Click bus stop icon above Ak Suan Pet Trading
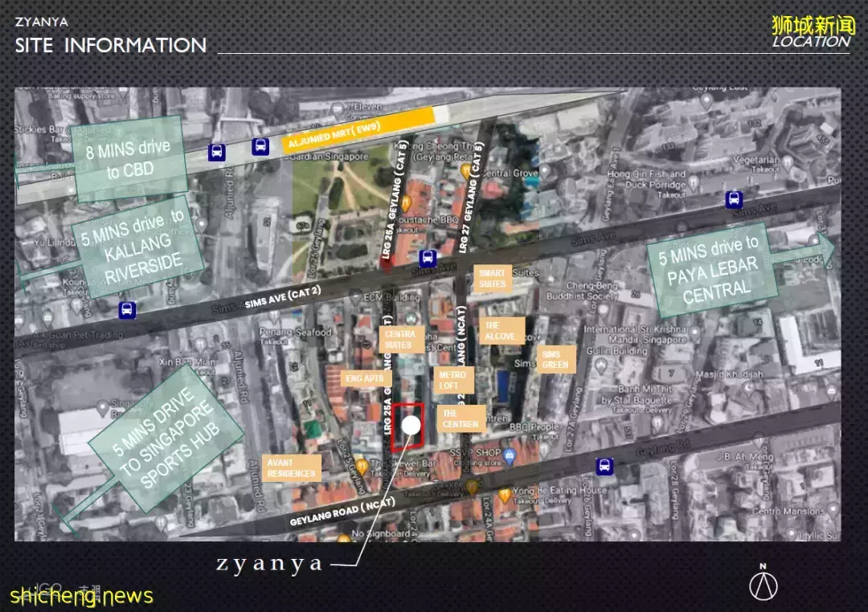 point(126,309)
